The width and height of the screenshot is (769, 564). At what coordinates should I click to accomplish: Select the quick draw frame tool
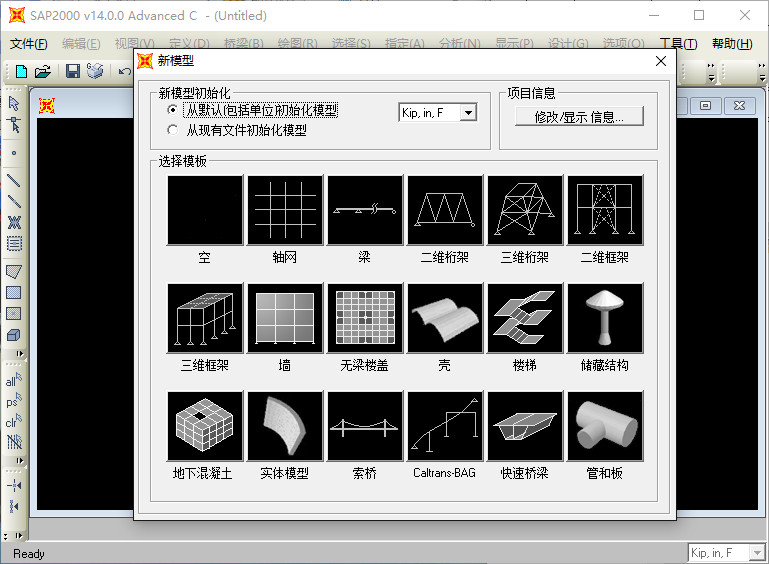(x=14, y=201)
